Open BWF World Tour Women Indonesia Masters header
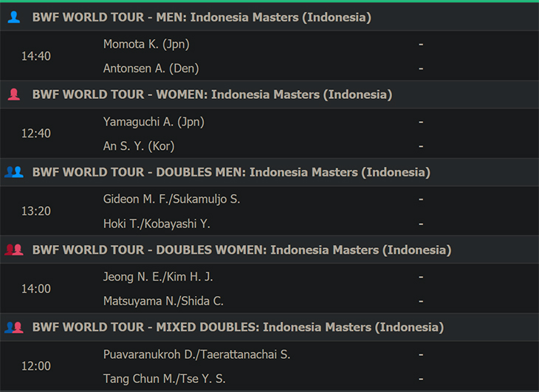539x392 pixels. pyautogui.click(x=212, y=94)
